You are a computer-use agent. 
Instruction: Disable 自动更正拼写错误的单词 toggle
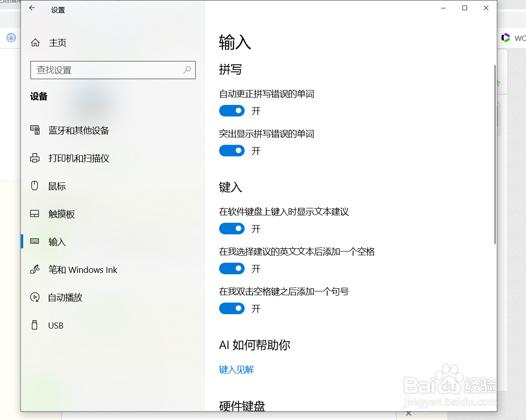tap(232, 110)
